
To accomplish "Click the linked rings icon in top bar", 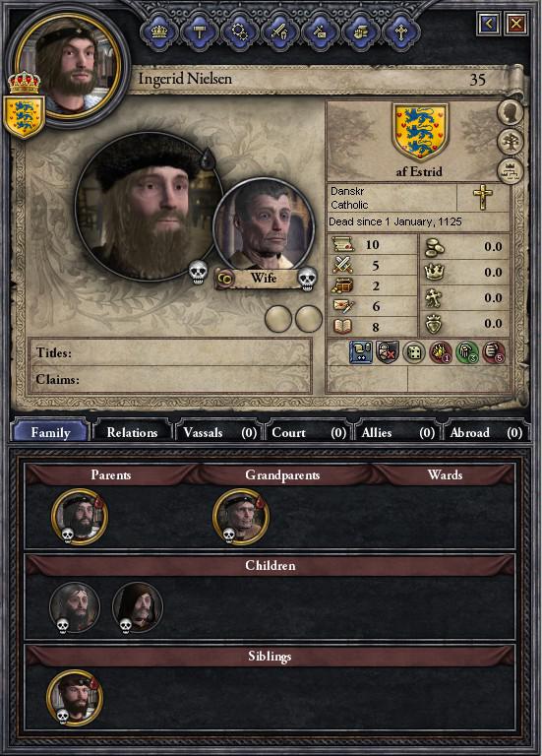I will click(239, 32).
